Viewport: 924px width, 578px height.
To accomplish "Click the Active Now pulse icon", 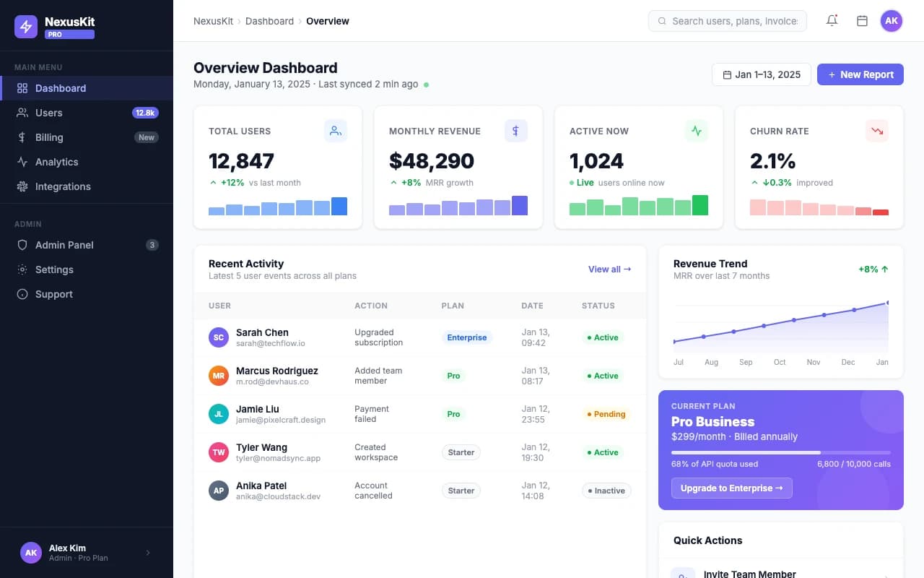I will coord(696,131).
